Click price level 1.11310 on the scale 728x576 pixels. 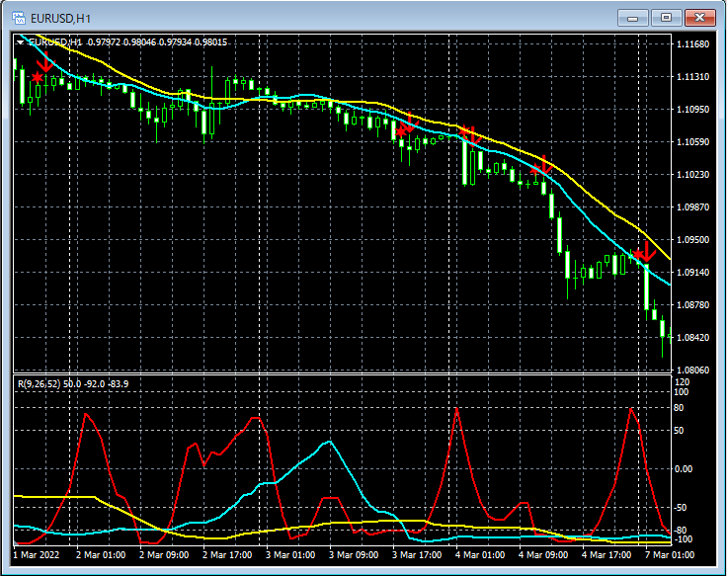point(693,77)
